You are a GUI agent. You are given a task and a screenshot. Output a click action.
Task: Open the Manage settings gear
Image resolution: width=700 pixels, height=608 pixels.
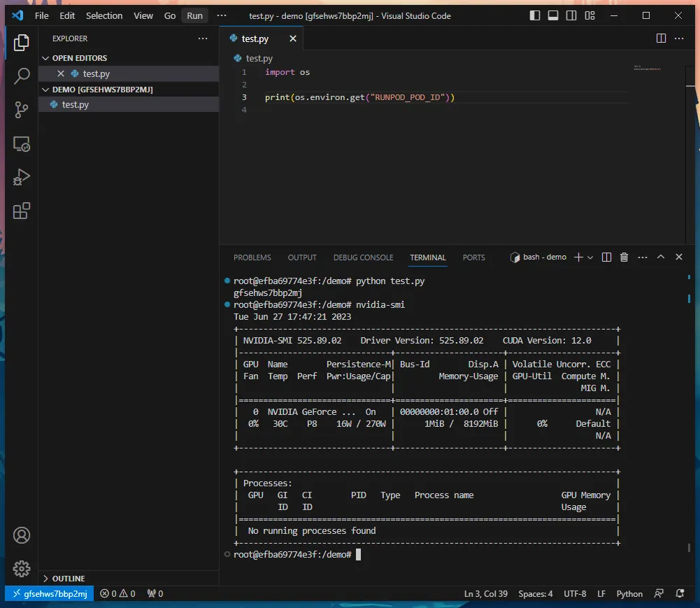point(22,569)
